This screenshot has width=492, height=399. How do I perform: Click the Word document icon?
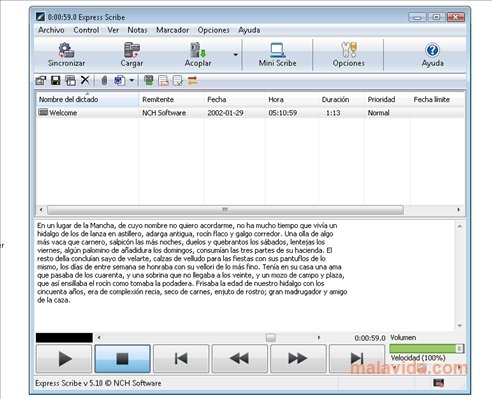pos(120,80)
